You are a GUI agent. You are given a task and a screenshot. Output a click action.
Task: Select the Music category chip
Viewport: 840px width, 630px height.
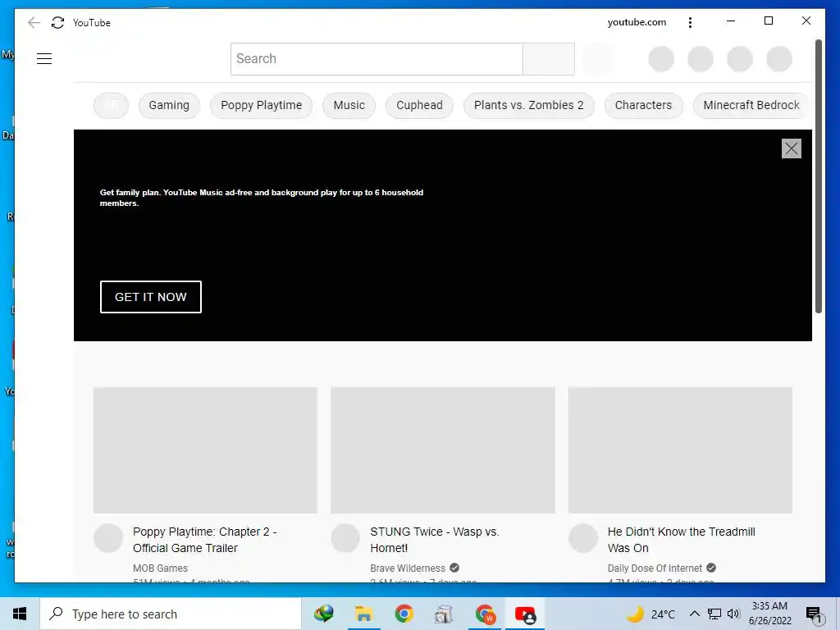[349, 105]
